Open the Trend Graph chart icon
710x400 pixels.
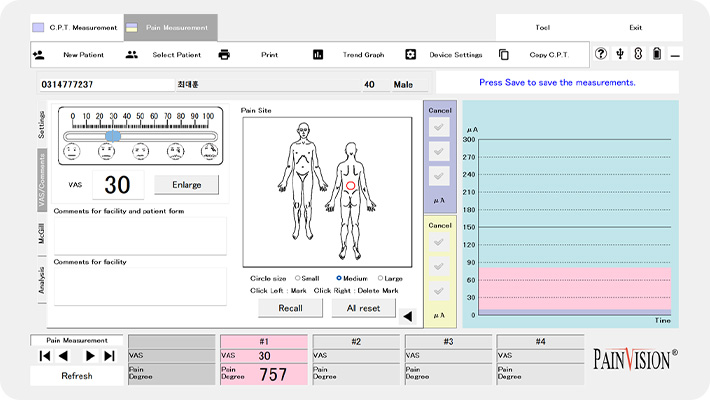tap(318, 55)
